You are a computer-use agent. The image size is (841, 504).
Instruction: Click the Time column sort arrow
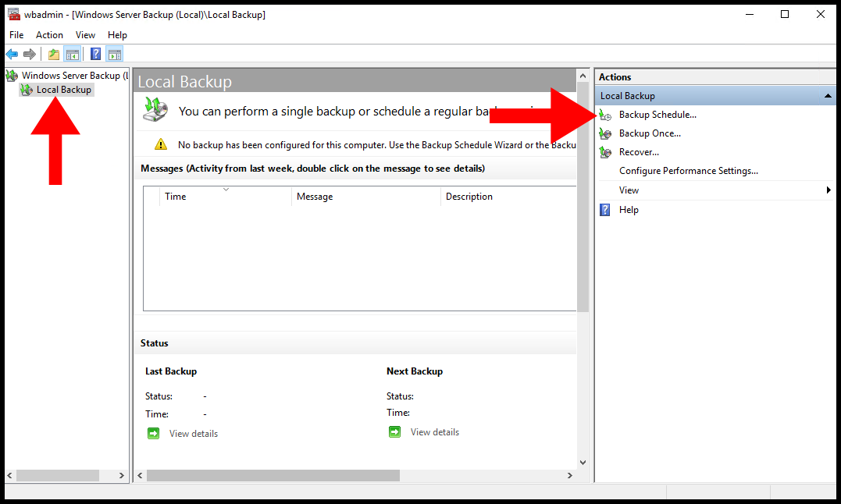(227, 190)
